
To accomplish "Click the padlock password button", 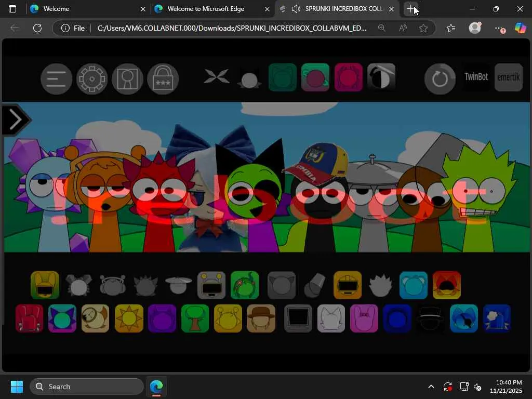I will pos(163,79).
